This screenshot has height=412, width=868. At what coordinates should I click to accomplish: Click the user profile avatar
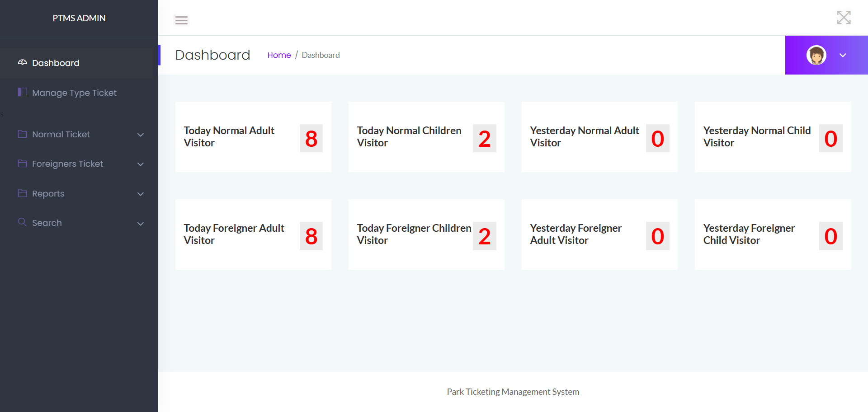coord(816,55)
